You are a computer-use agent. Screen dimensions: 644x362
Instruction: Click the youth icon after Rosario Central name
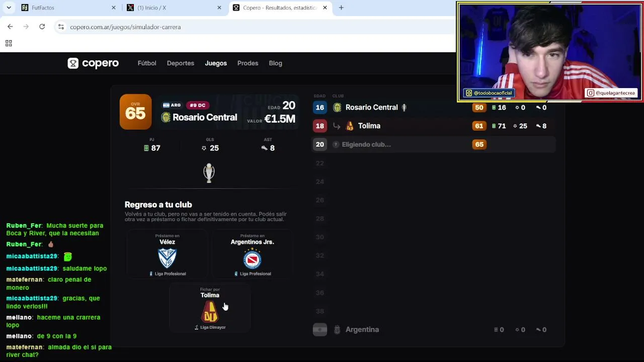coord(404,108)
